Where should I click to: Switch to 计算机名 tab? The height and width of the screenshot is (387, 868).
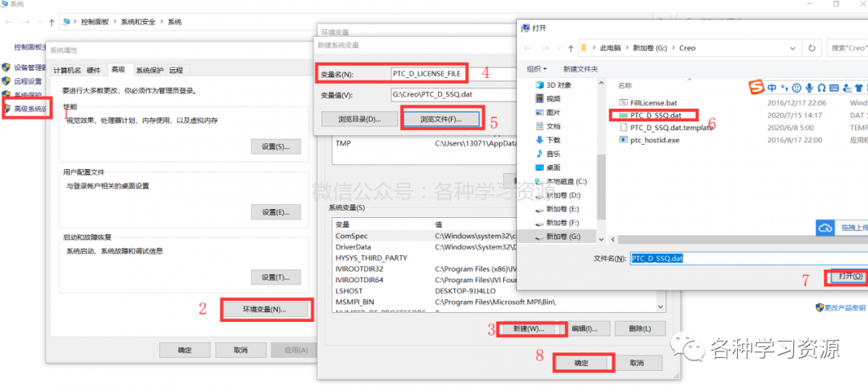67,71
